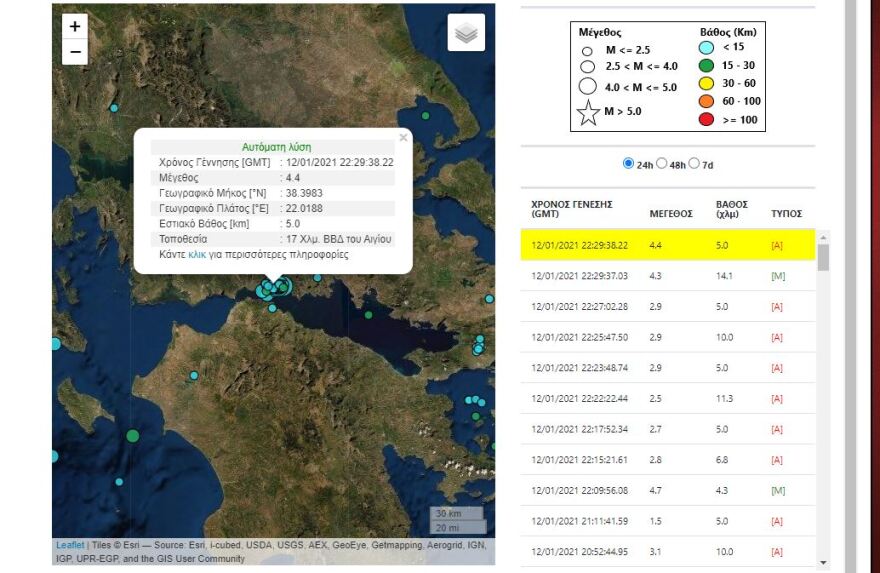Click the star 'M > 5.0' legend icon
The height and width of the screenshot is (573, 880).
pyautogui.click(x=588, y=112)
